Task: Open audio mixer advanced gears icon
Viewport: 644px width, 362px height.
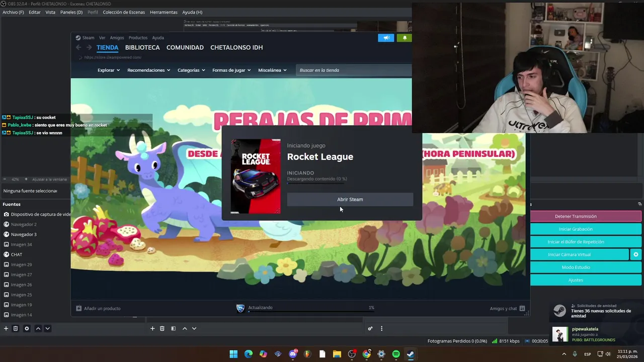Action: 370,328
